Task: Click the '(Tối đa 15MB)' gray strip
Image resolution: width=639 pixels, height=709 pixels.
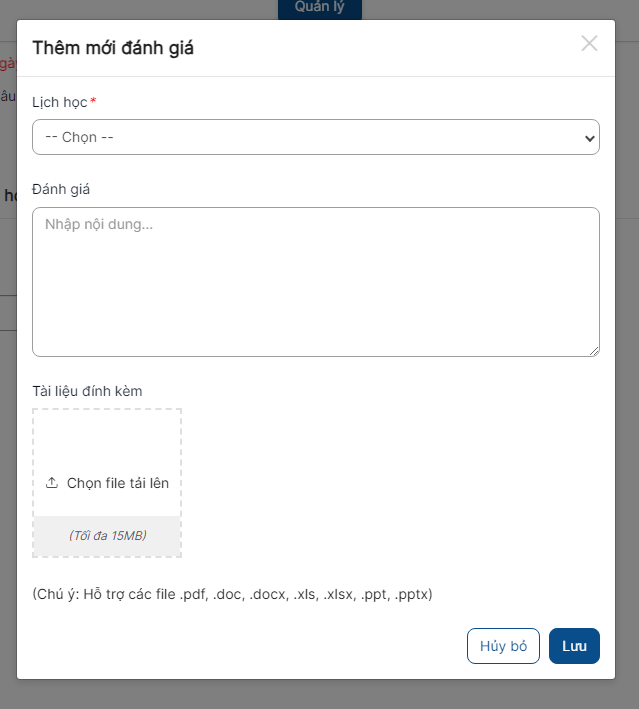Action: [107, 536]
